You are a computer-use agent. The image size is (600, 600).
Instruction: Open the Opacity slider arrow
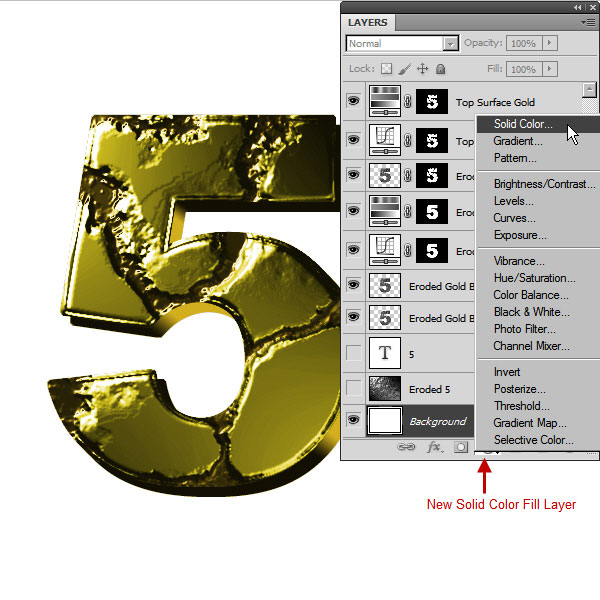549,43
